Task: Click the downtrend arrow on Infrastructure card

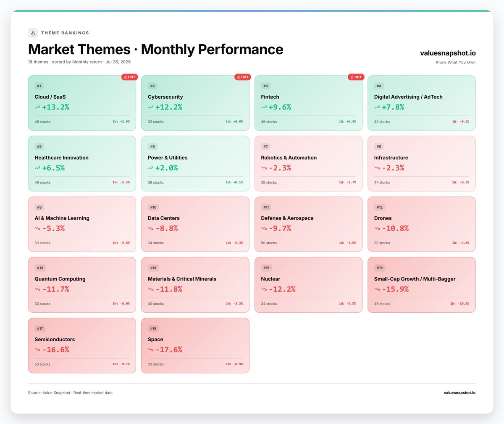Action: coord(377,168)
